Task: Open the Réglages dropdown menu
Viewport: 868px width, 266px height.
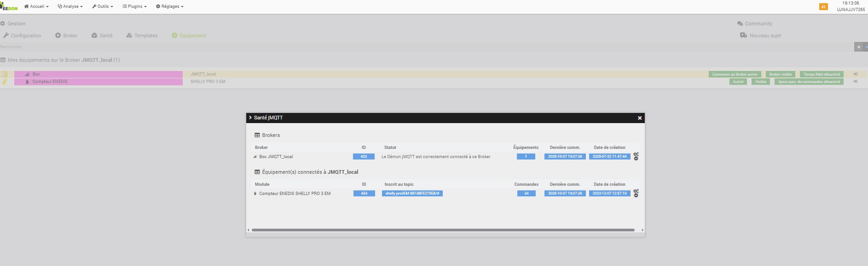Action: pos(170,6)
